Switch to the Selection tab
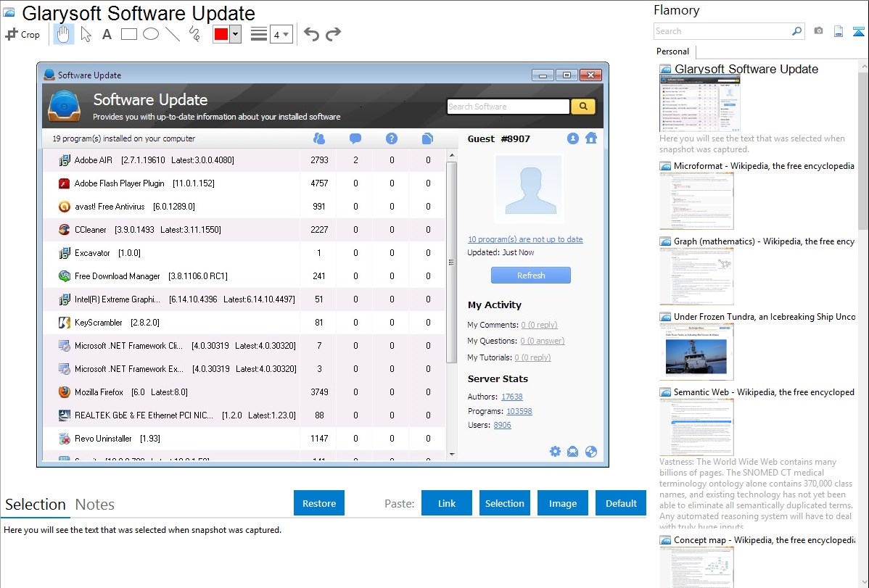Viewport: 869px width, 588px height. [x=36, y=505]
